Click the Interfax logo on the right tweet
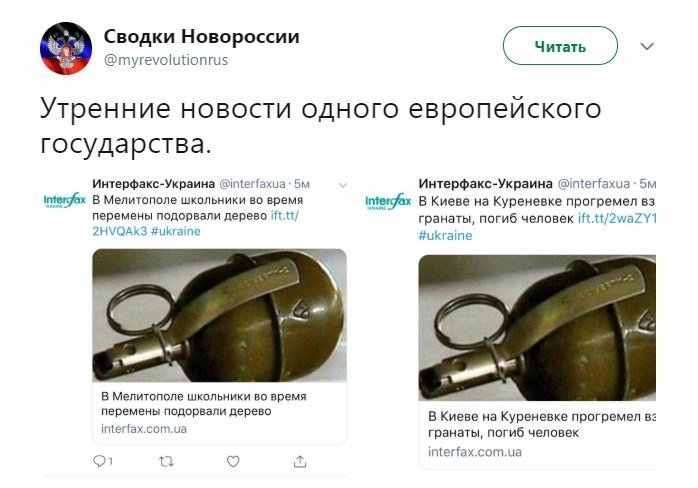 (388, 202)
